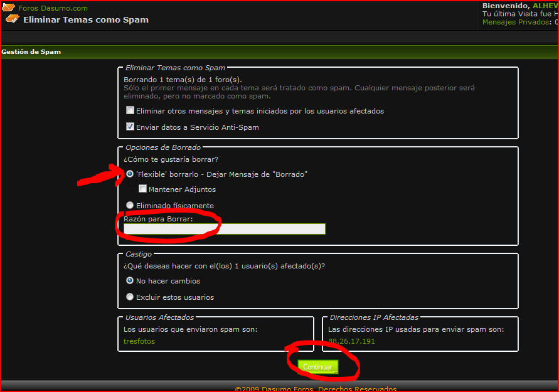Click the ©2009 Dasumo Foros footer text

tap(316, 389)
